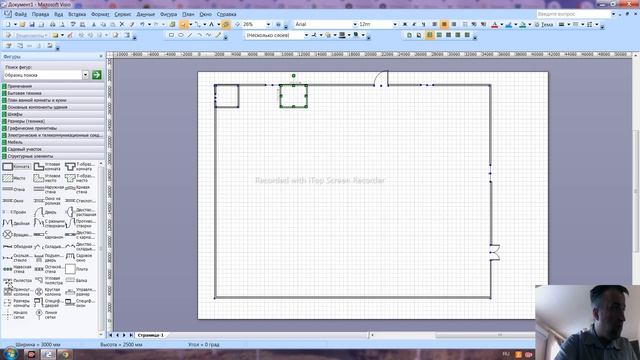Click the Delete (X) toolbar icon
Screen dimensions: 640x360
click(x=122, y=24)
